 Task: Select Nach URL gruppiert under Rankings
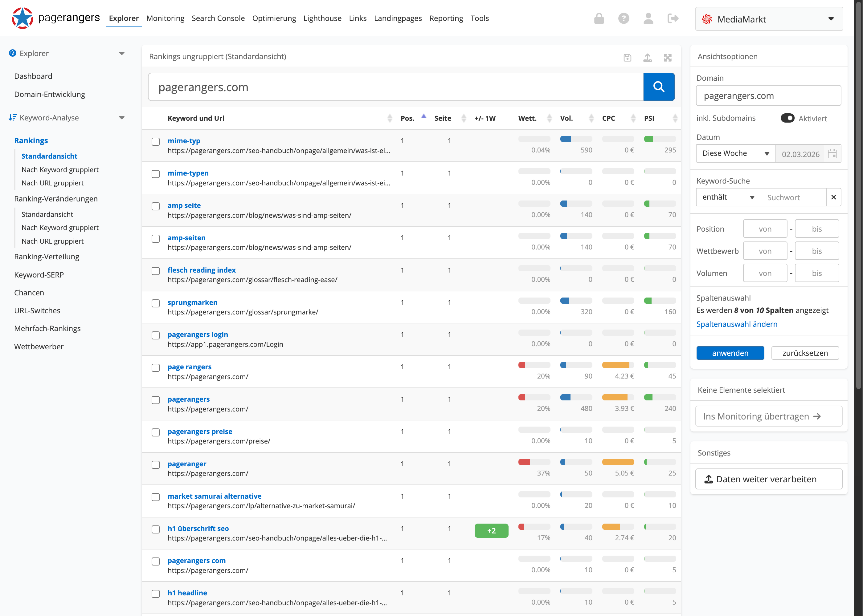click(x=52, y=183)
